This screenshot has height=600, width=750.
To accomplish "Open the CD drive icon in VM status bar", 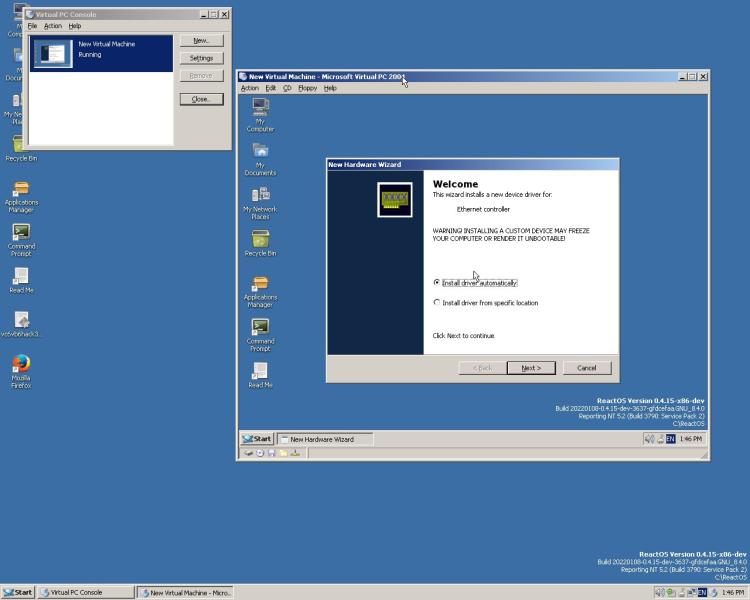I will [x=260, y=453].
